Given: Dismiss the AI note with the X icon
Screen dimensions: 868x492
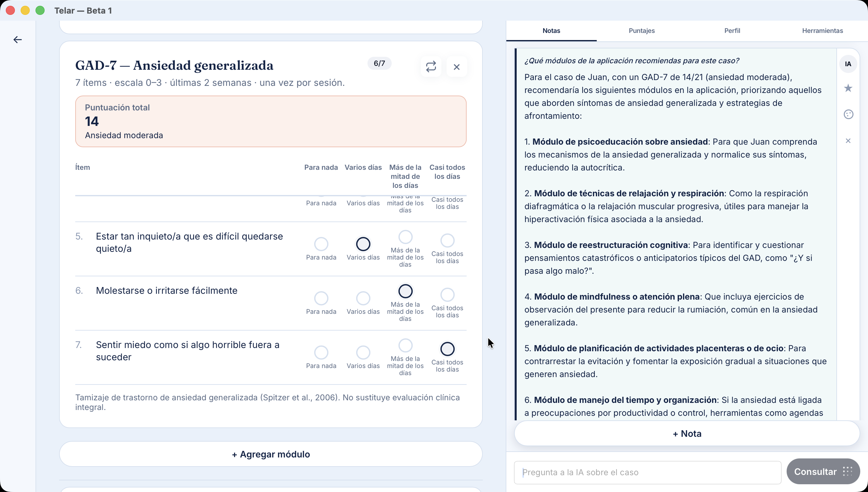Looking at the screenshot, I should click(848, 140).
